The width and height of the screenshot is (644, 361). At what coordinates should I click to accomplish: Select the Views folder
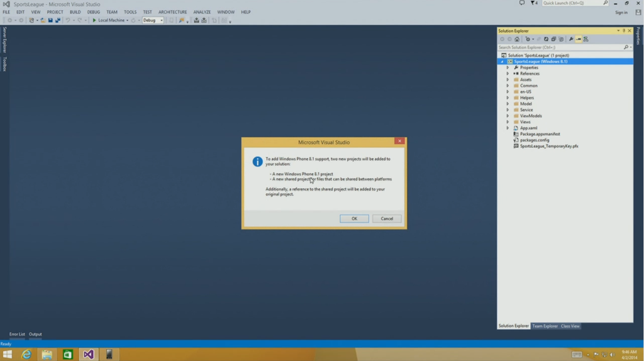(525, 122)
